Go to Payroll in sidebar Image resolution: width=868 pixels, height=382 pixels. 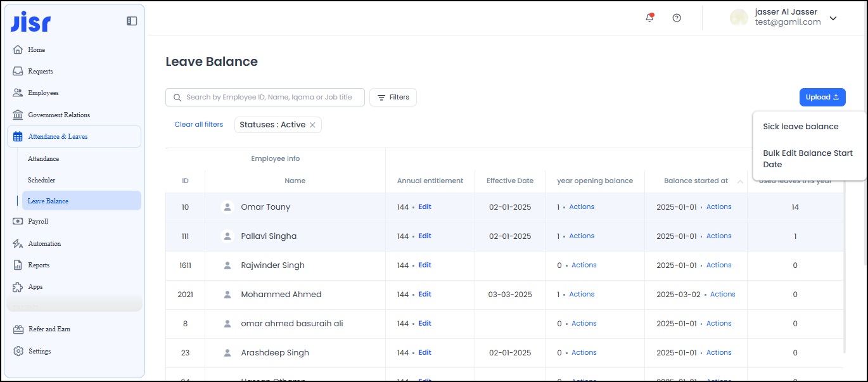point(38,222)
